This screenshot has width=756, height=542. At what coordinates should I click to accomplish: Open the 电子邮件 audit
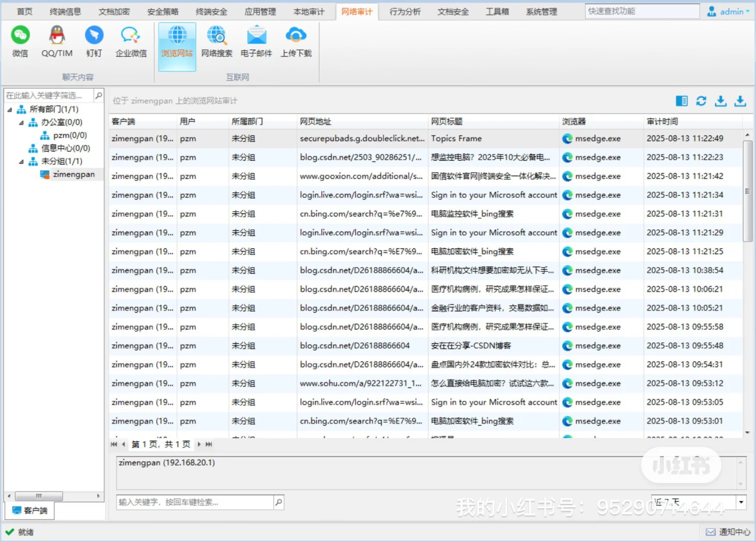click(256, 42)
